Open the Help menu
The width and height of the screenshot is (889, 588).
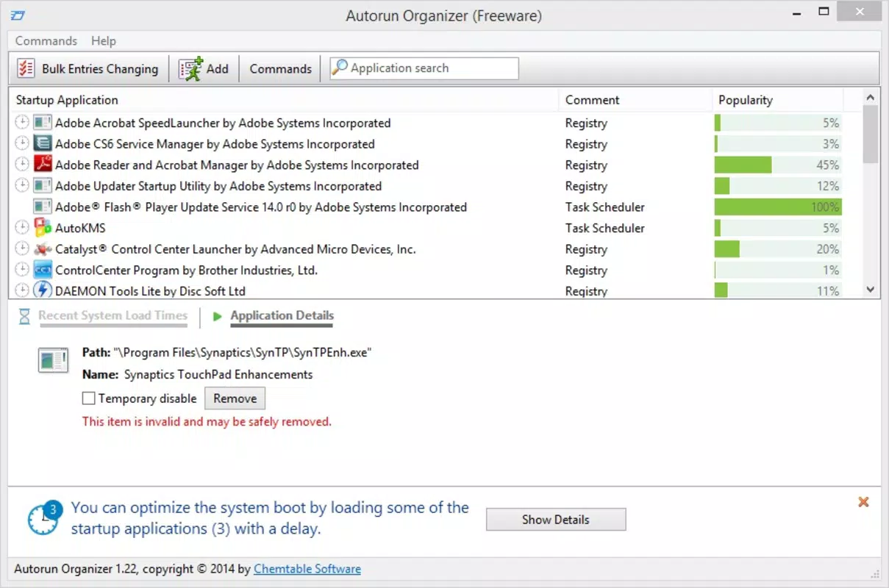(x=104, y=41)
